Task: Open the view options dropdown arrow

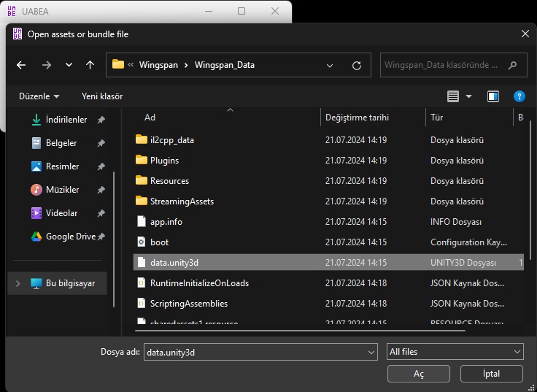Action: pos(468,96)
